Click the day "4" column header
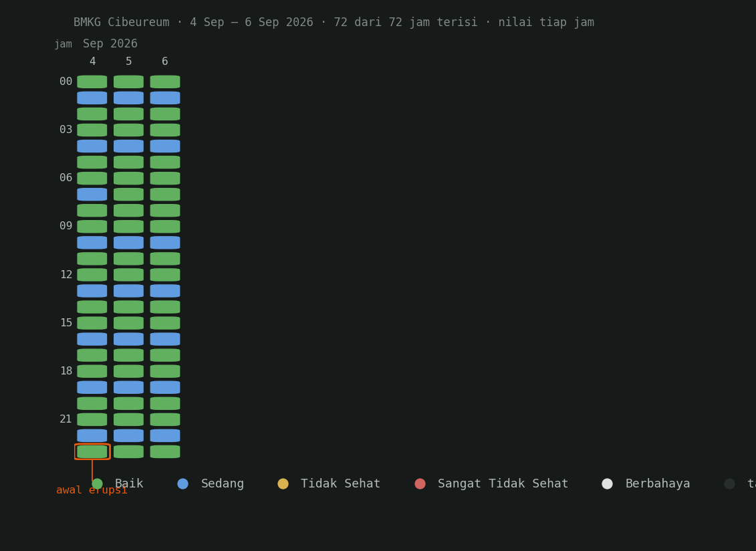 pyautogui.click(x=92, y=62)
